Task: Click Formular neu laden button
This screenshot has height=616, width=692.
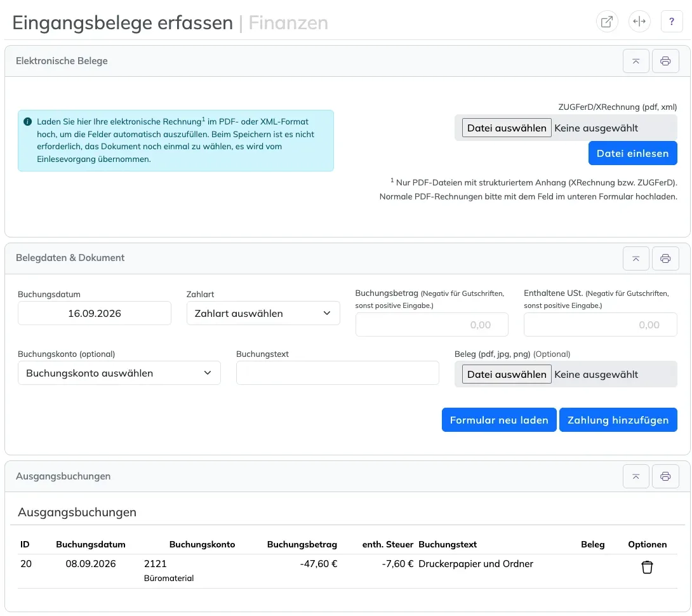Action: tap(499, 420)
